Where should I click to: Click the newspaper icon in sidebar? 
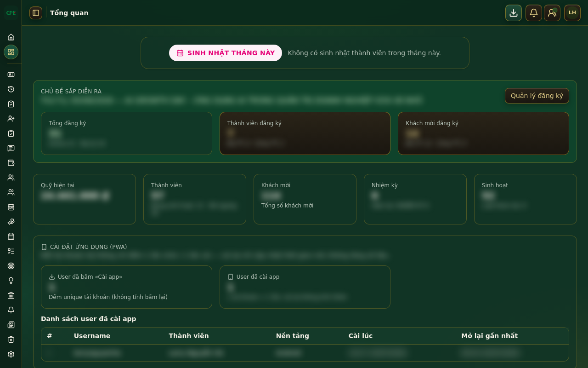[x=11, y=325]
